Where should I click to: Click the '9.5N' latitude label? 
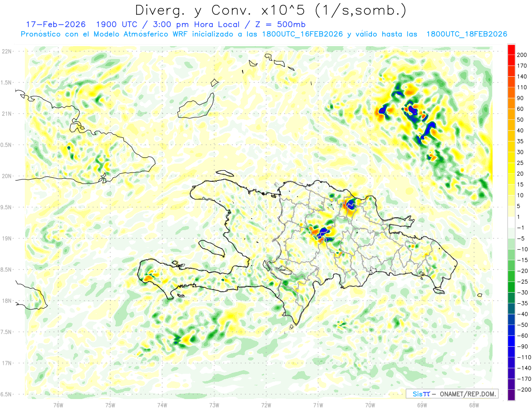(x=6, y=207)
